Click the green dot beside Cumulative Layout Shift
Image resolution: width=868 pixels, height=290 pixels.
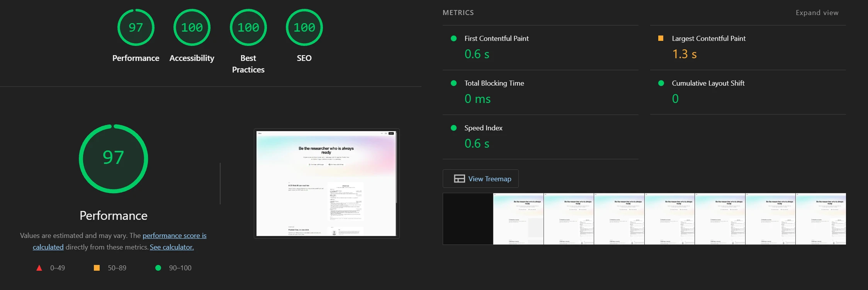pyautogui.click(x=661, y=83)
